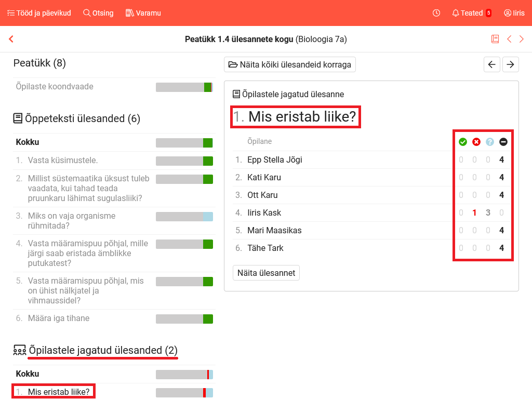This screenshot has height=399, width=532.
Task: Click the red back chevron at left
Action: 11,39
